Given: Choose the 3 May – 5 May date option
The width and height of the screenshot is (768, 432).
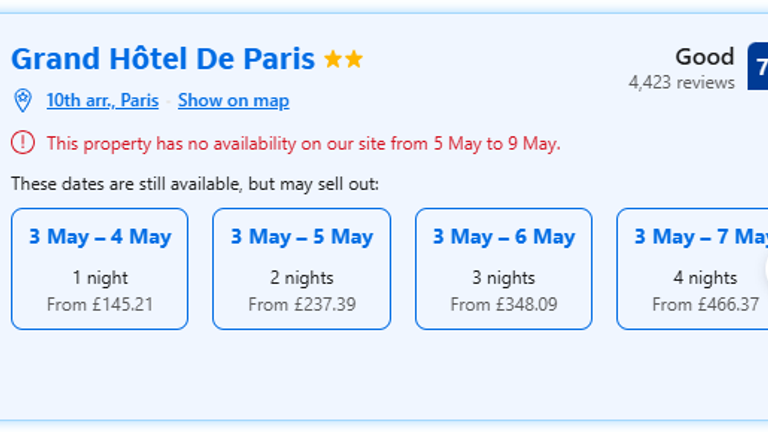Looking at the screenshot, I should pyautogui.click(x=301, y=268).
